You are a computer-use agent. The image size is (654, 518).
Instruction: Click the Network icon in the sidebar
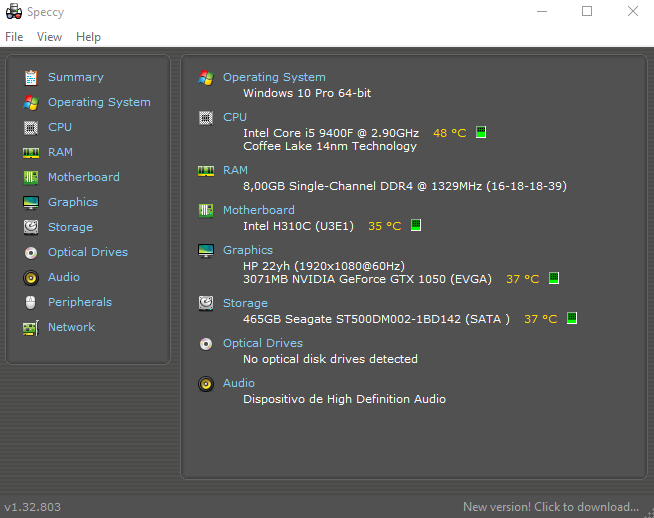coord(30,327)
